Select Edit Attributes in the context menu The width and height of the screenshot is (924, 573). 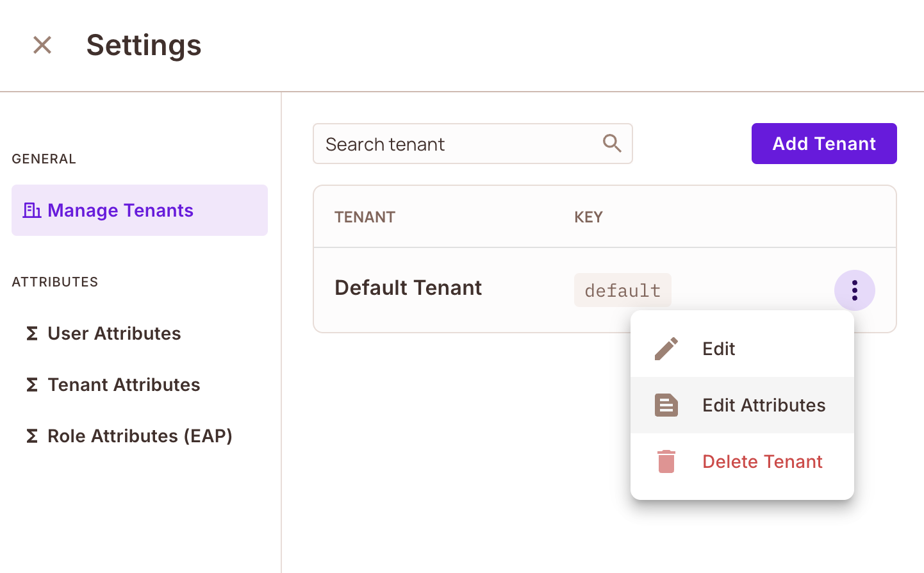point(764,404)
